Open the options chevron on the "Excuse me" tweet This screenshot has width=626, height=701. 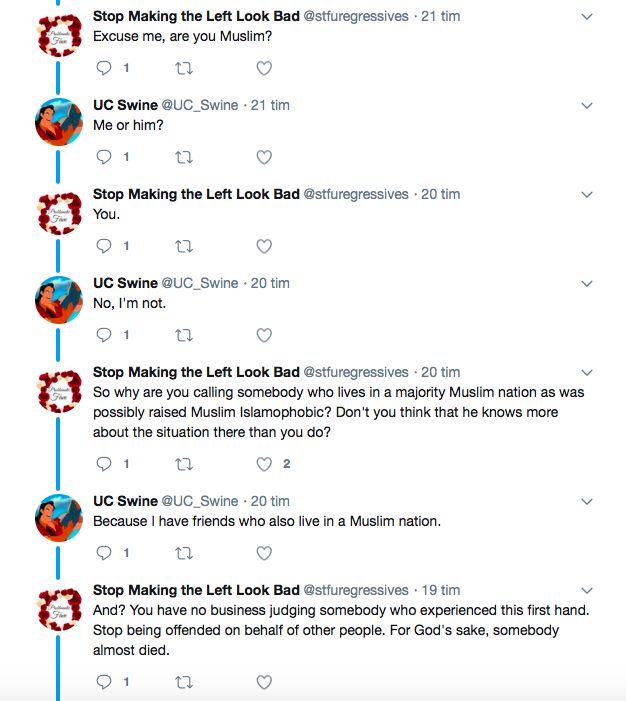tap(587, 17)
